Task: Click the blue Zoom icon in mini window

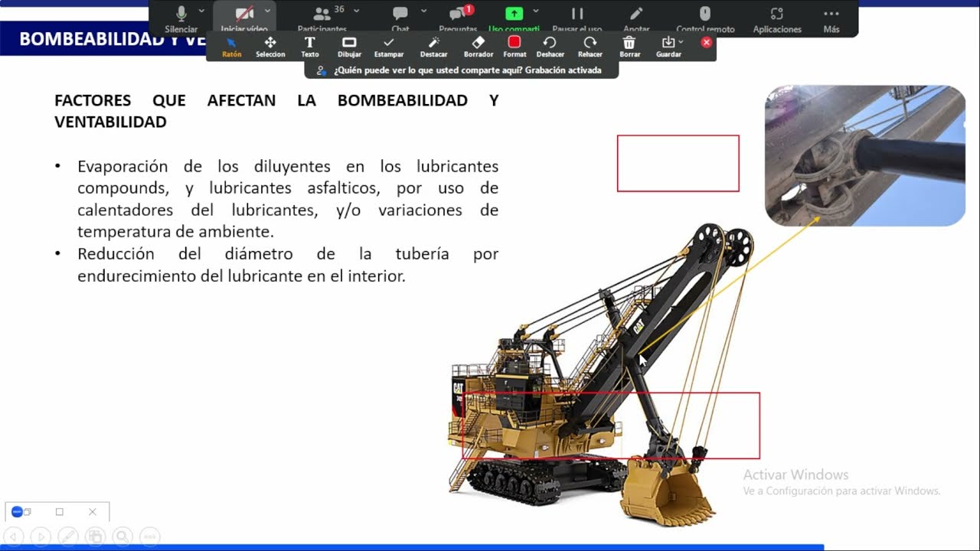Action: pos(17,512)
